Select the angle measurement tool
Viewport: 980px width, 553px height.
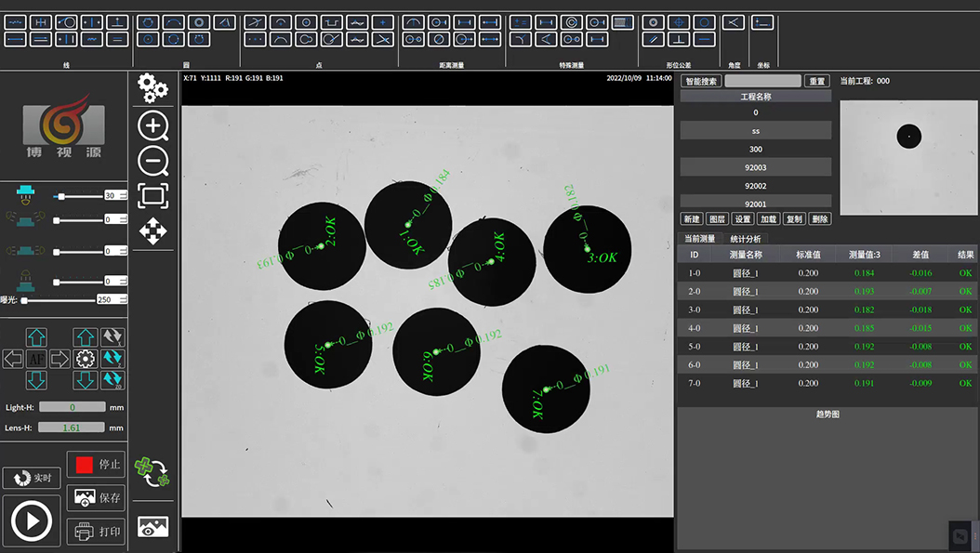[733, 22]
